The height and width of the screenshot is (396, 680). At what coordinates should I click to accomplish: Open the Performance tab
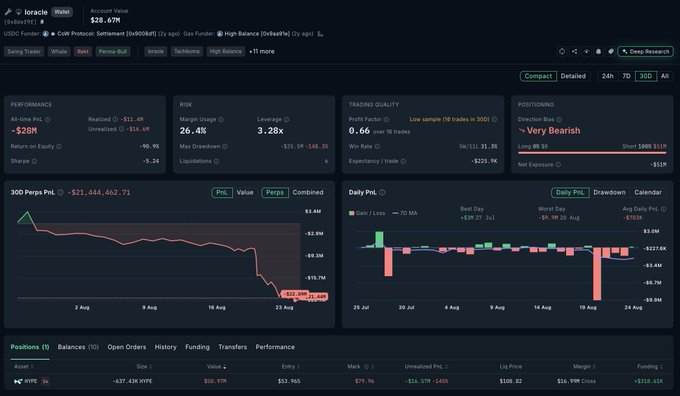275,347
